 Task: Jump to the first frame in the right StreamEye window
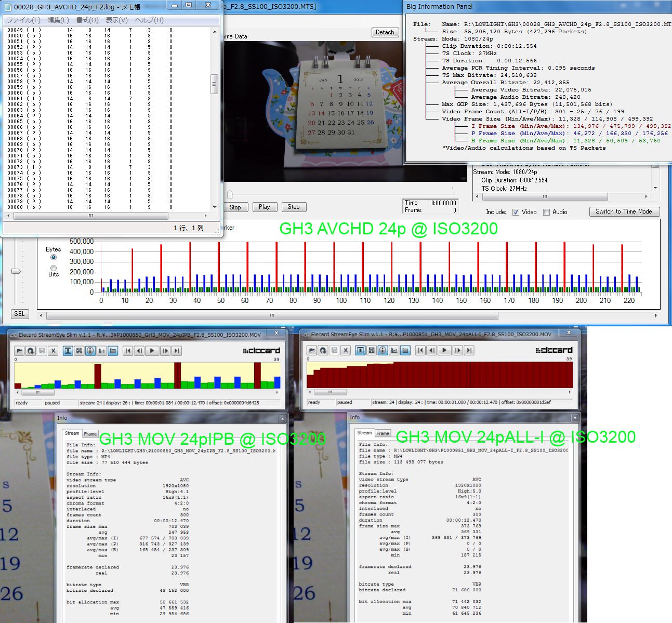[420, 350]
